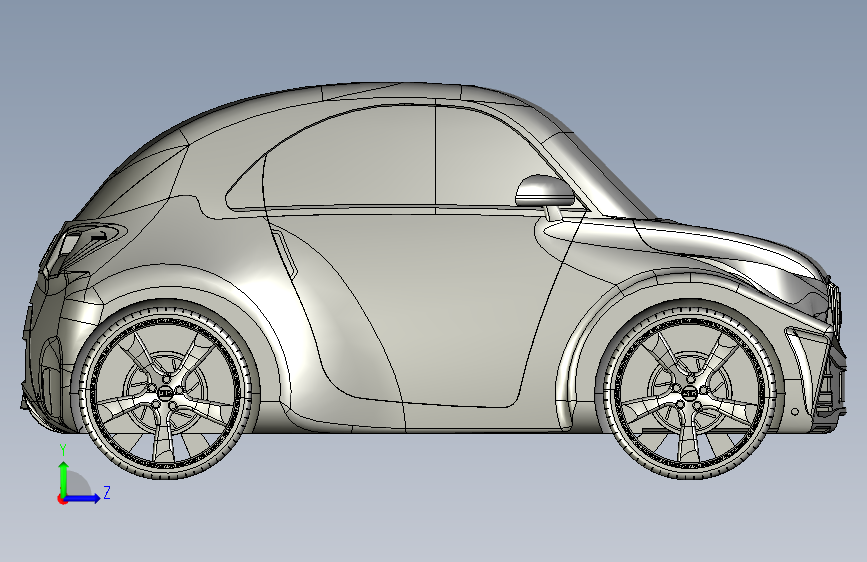The width and height of the screenshot is (867, 562).
Task: Select the door handle
Action: (x=286, y=253)
